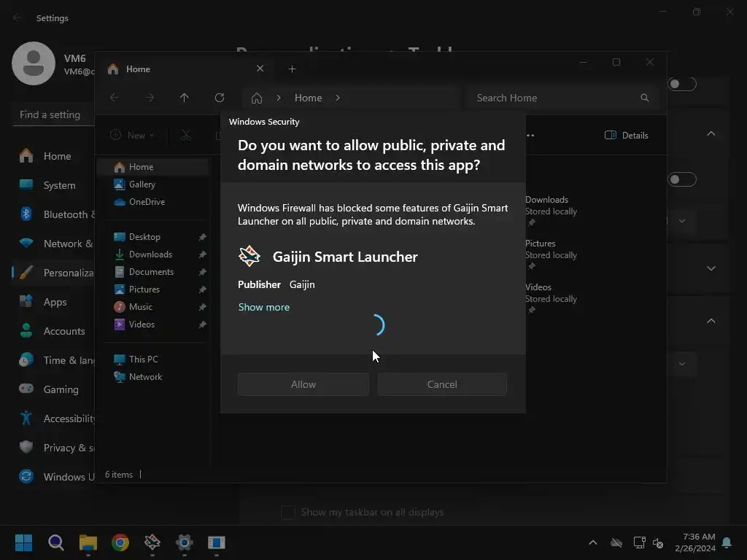Screen dimensions: 747x560
Task: Toggle the Details pane button
Action: 627,135
